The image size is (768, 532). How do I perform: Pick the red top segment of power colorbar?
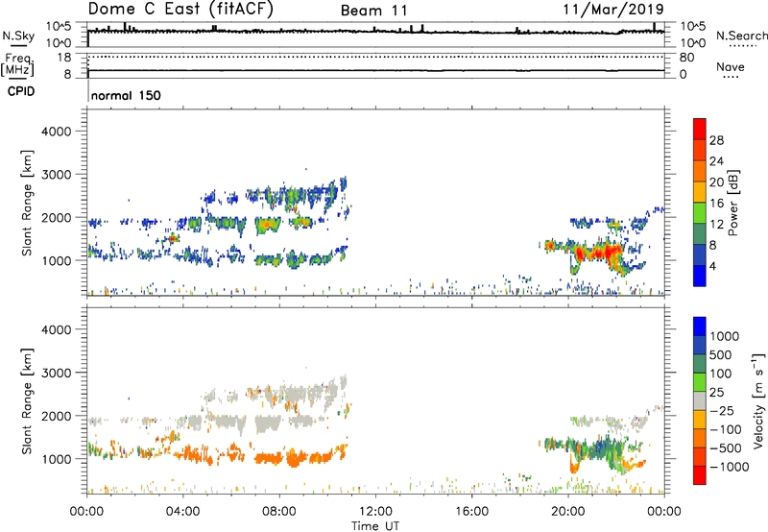point(700,130)
